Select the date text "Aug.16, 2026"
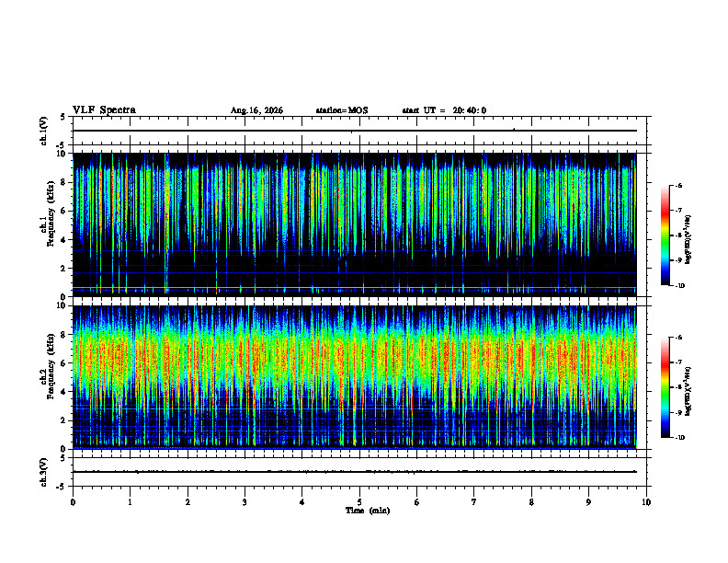The height and width of the screenshot is (563, 728). [x=256, y=110]
